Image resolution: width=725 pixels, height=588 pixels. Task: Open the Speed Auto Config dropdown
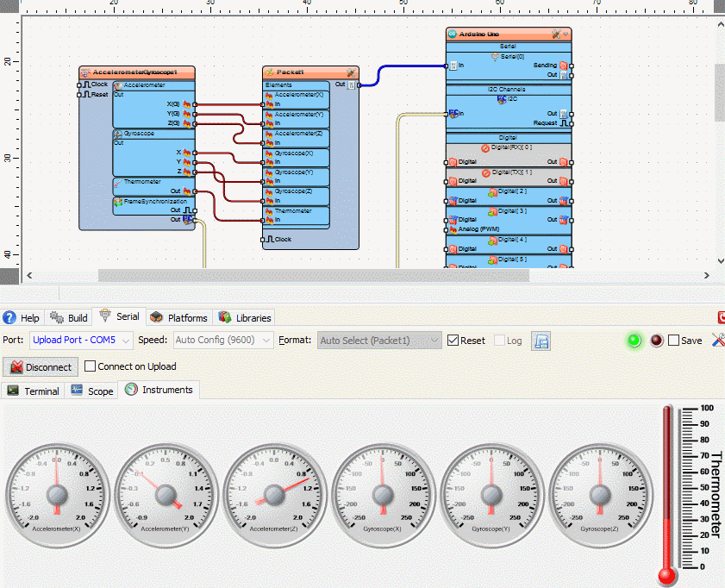[223, 341]
